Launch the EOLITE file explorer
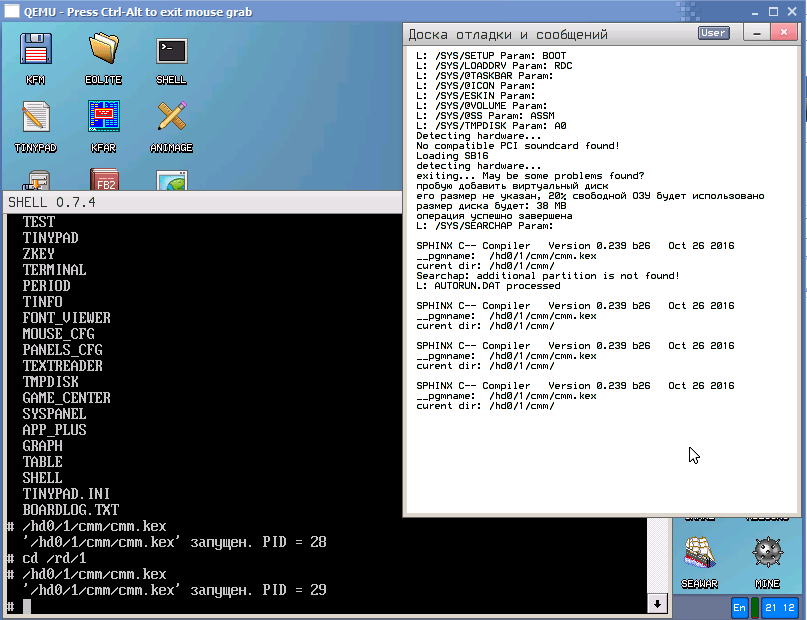The width and height of the screenshot is (807, 620). click(103, 57)
